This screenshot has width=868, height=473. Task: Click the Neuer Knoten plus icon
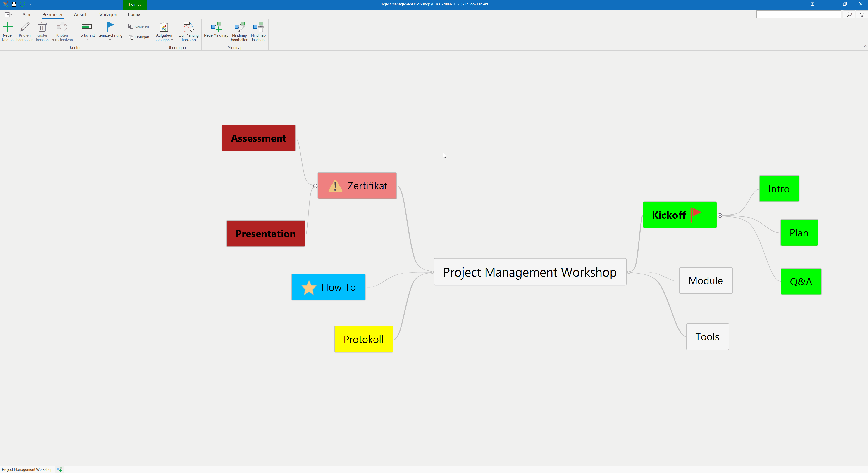(x=7, y=27)
